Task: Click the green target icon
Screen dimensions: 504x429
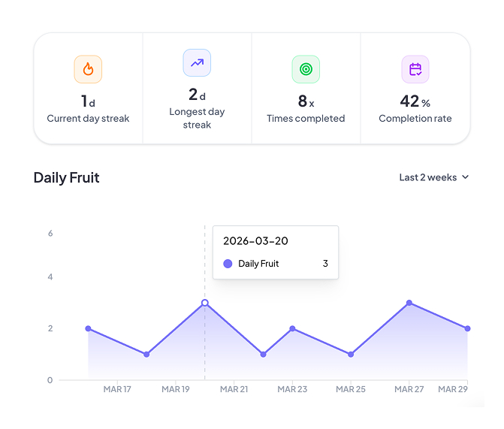Action: (x=306, y=69)
